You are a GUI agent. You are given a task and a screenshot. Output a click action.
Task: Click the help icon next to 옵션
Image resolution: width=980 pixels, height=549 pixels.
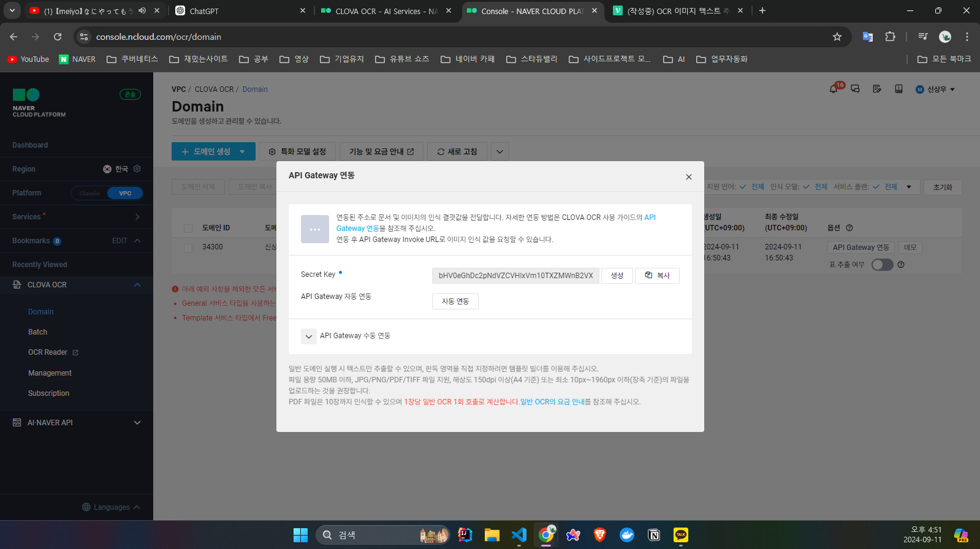tap(849, 228)
